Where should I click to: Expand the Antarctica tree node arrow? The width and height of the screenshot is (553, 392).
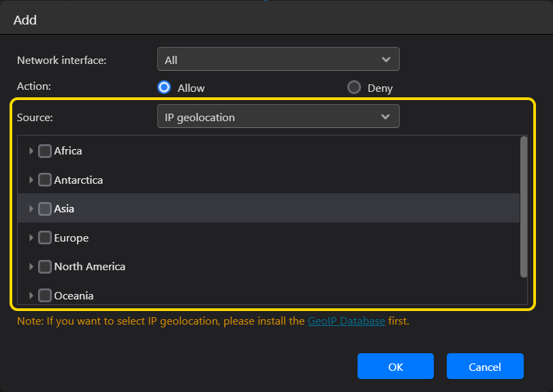click(x=31, y=180)
